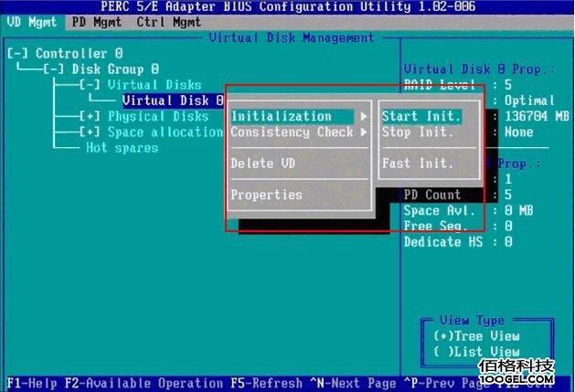Open the Consistency Check submenu
This screenshot has height=392, width=575.
coord(293,132)
